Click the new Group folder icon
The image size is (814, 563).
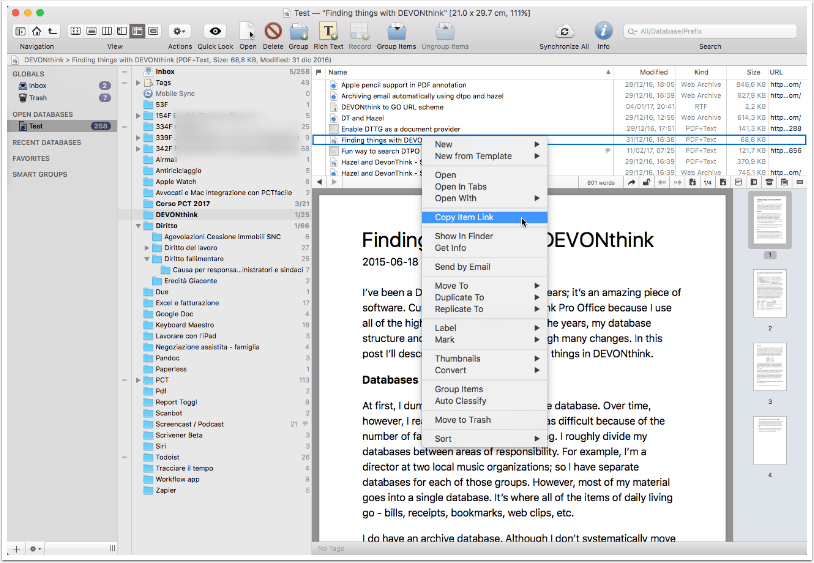(299, 32)
